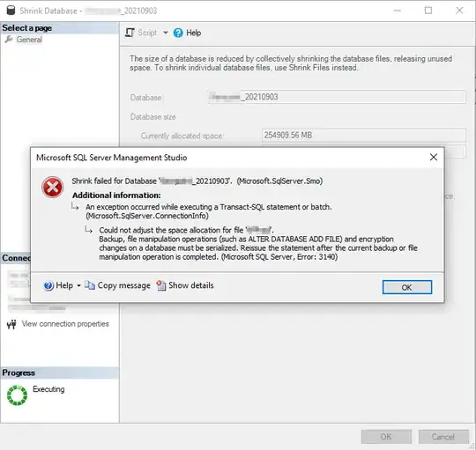Viewport: 476px width, 450px height.
Task: Click Copy message text link
Action: pos(124,285)
